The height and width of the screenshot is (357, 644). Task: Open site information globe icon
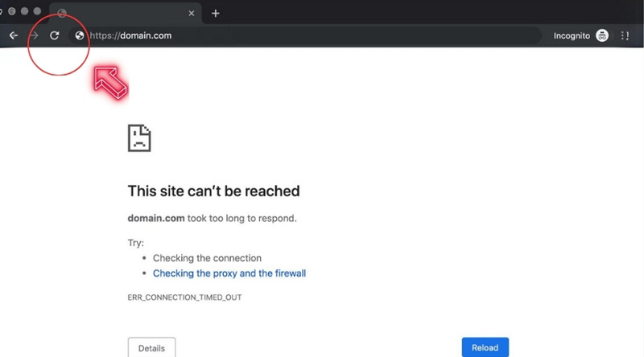[79, 35]
